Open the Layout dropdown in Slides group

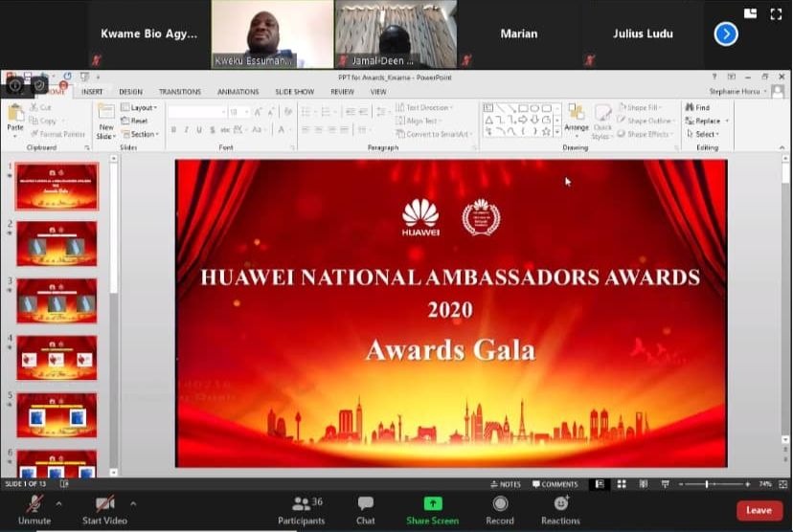pos(144,108)
